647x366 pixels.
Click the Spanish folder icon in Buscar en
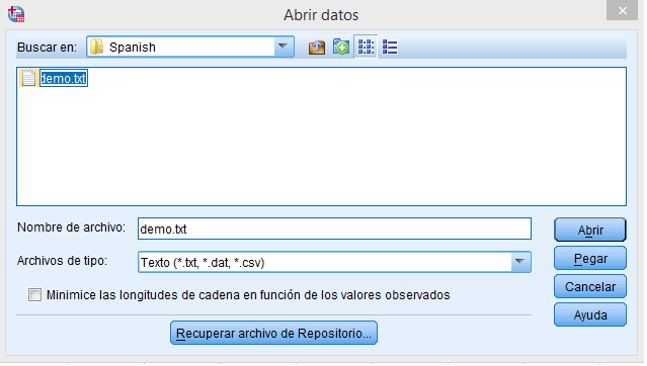pyautogui.click(x=97, y=47)
